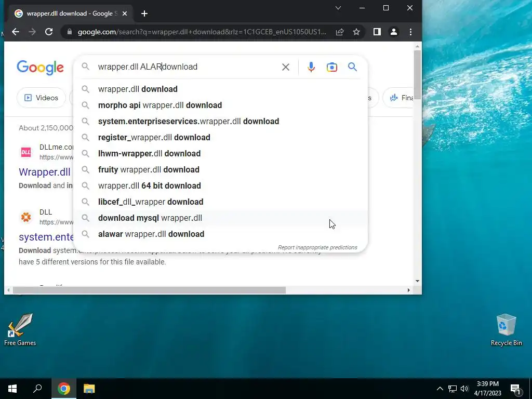The image size is (532, 399).
Task: Submit search with blue magnifier
Action: [353, 67]
